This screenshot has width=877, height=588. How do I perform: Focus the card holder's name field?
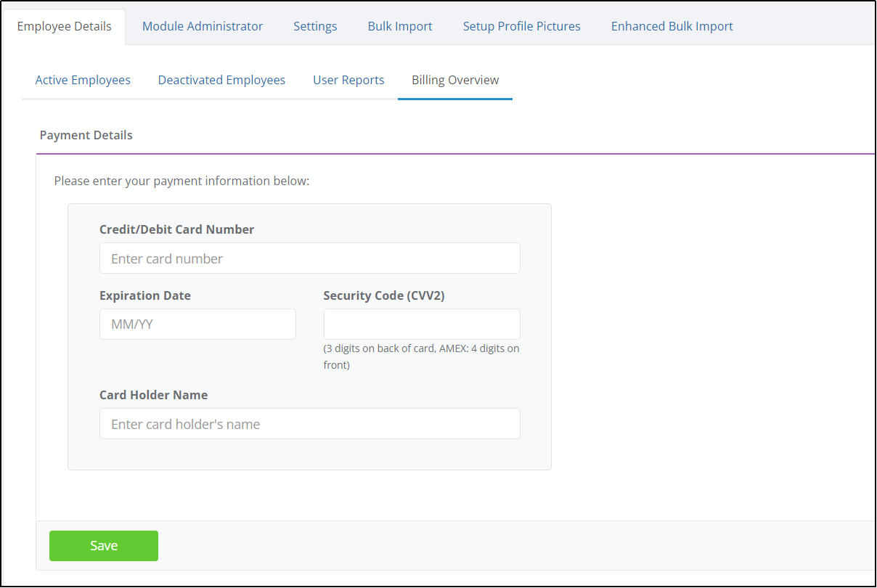click(x=310, y=424)
